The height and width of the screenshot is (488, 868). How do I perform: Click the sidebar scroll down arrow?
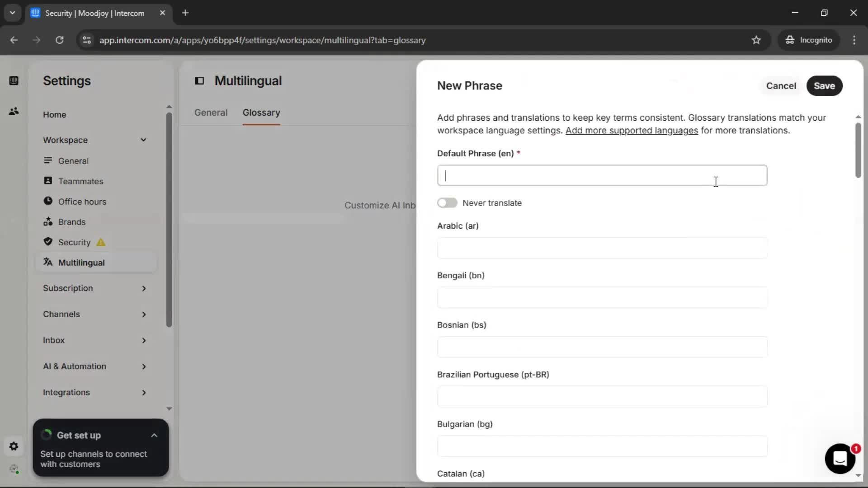click(169, 409)
